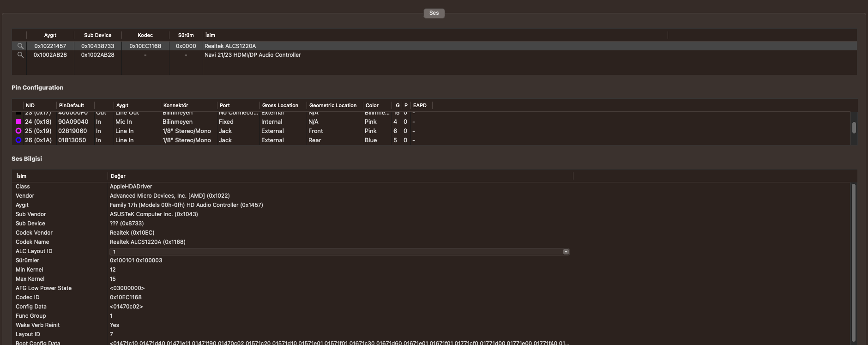
Task: Open the ALC Layout ID dropdown
Action: [338, 252]
